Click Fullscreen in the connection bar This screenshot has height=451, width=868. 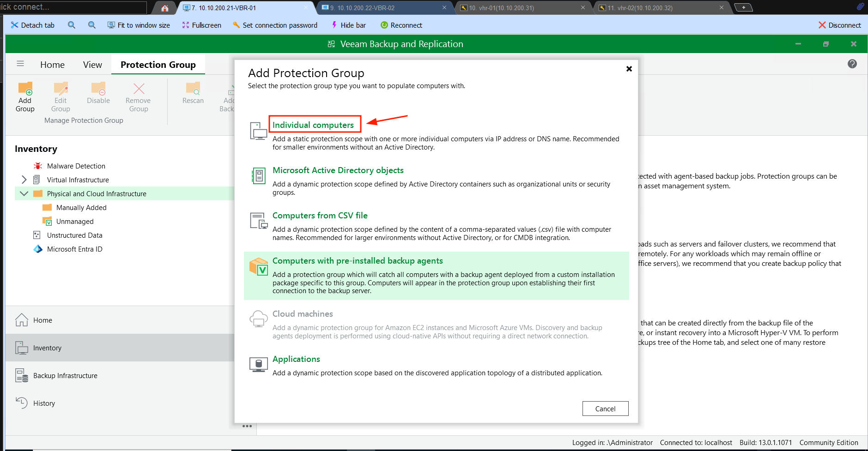point(202,25)
